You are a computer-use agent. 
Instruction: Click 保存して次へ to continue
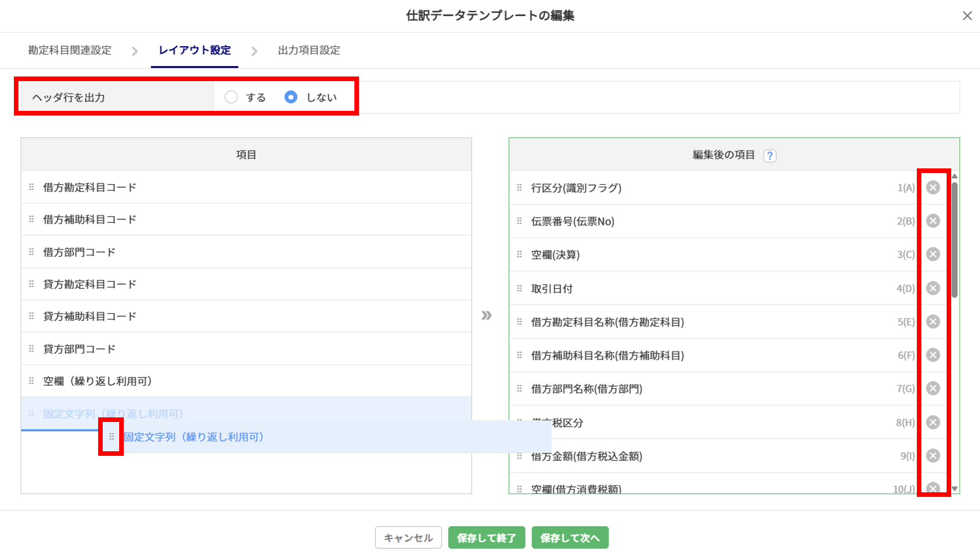pos(570,537)
